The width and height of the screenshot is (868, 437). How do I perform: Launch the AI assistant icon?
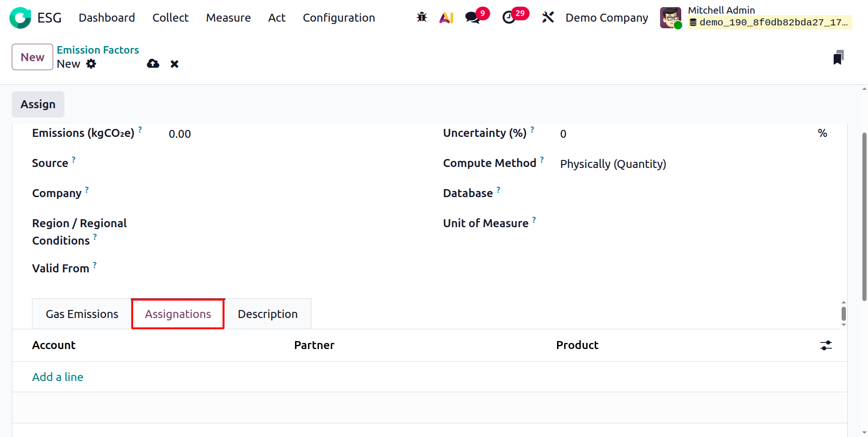coord(446,18)
